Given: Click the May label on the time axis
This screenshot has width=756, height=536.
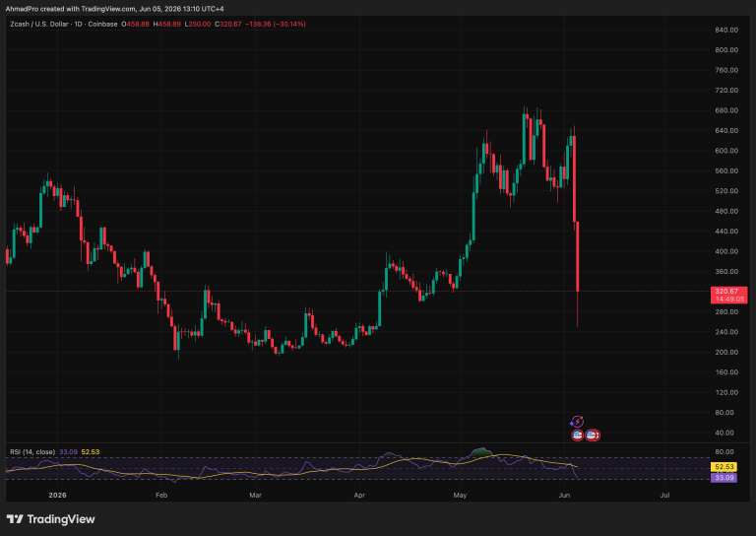Looking at the screenshot, I should click(460, 496).
